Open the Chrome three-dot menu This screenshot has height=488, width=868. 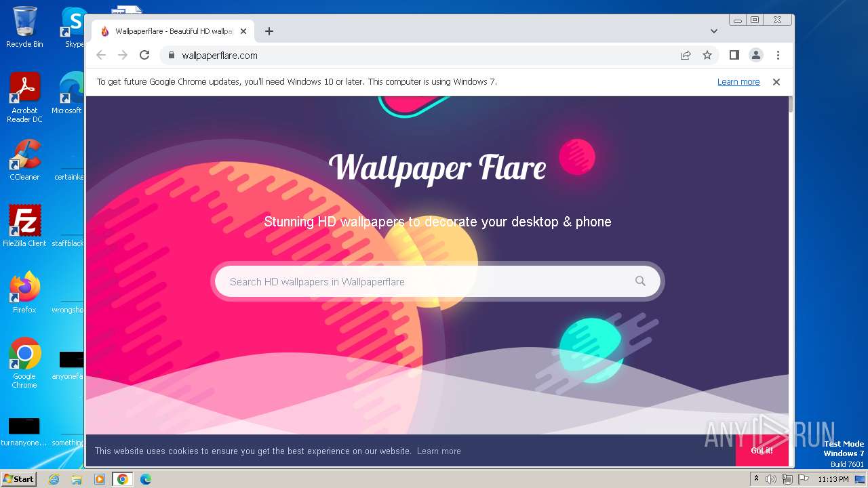(778, 55)
